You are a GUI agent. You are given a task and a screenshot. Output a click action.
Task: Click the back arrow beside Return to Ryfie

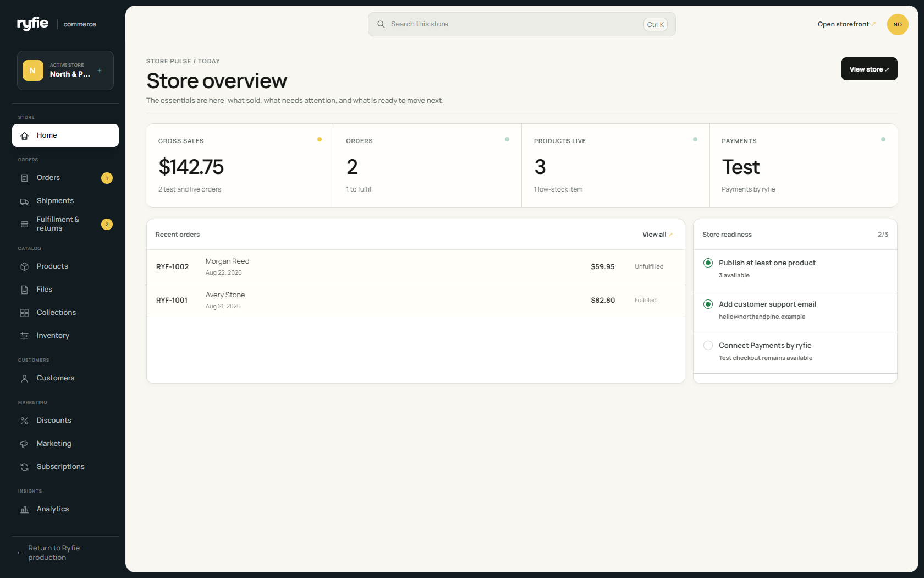coord(20,553)
